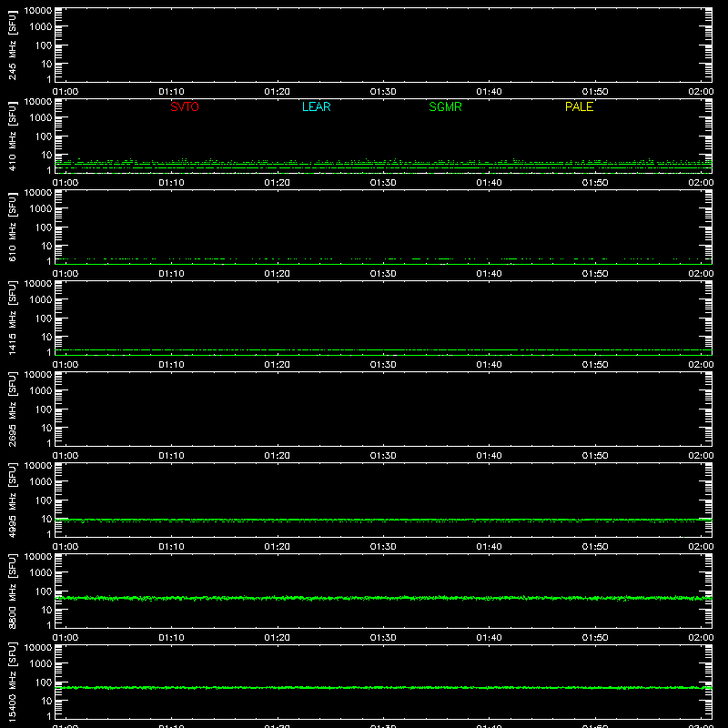Click the cyan LEAR station legend label
Viewport: 728px width, 728px height.
[x=316, y=106]
